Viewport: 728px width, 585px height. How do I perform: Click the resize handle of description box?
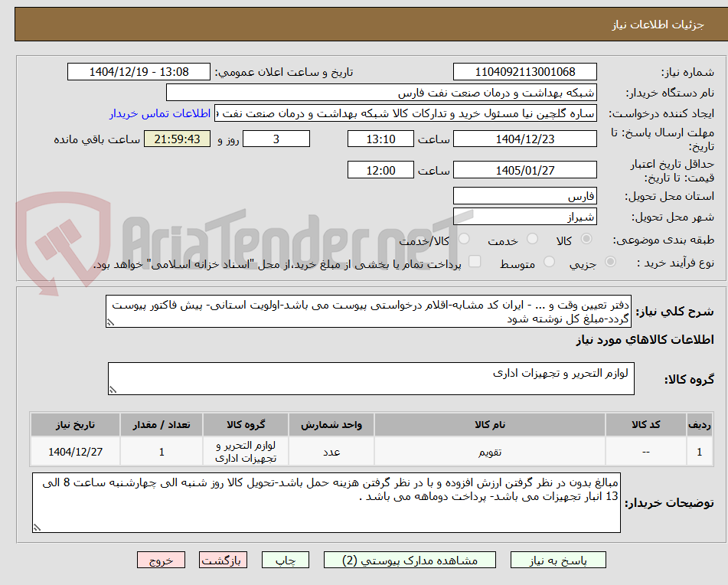pyautogui.click(x=110, y=322)
